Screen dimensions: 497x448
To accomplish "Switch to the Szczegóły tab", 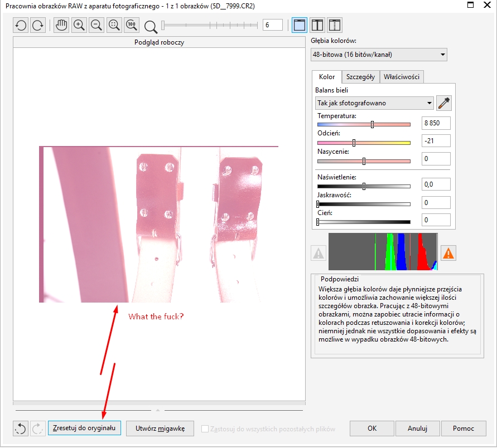I will [360, 77].
